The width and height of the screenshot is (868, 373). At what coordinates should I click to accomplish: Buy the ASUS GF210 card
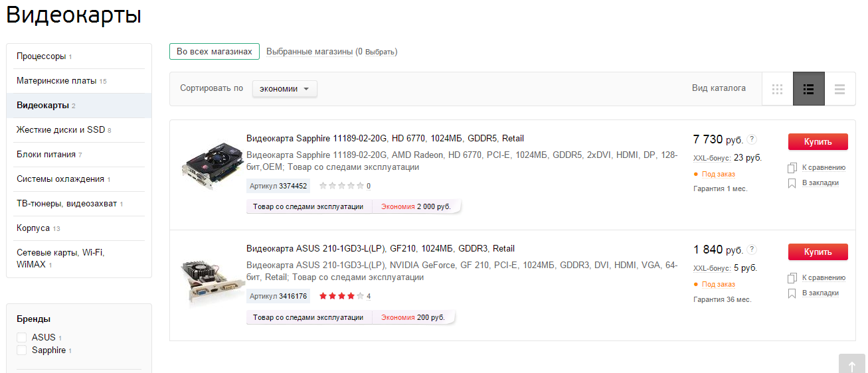818,252
